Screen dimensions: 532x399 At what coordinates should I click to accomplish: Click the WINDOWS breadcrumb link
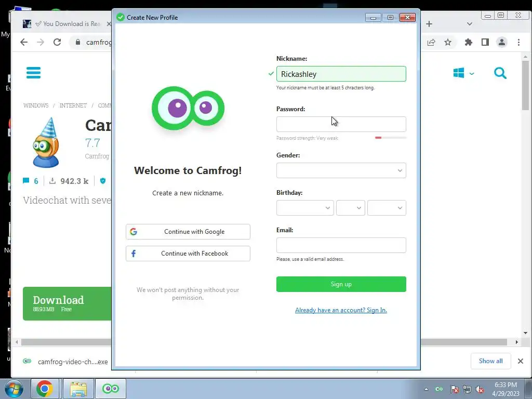pos(36,105)
